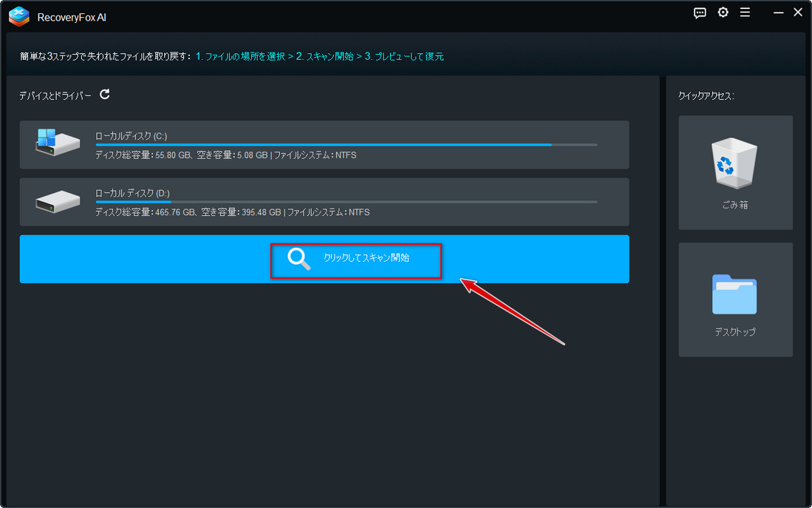Open the Recycle Bin (ごみ箱) quick access

point(735,172)
